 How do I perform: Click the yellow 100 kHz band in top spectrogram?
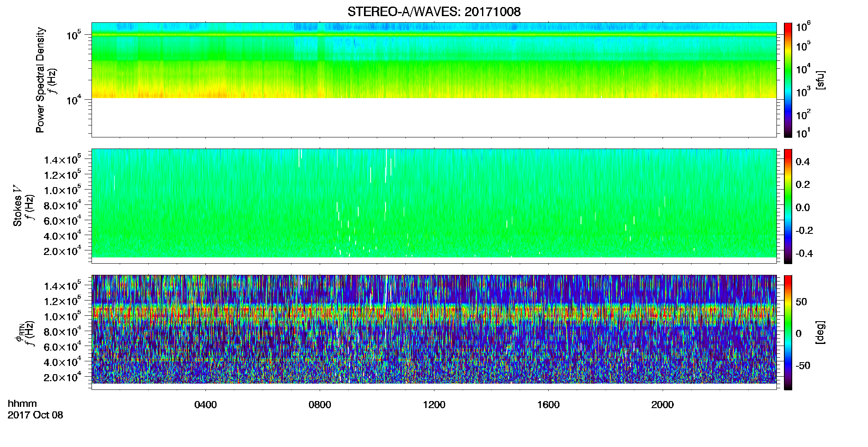point(434,35)
